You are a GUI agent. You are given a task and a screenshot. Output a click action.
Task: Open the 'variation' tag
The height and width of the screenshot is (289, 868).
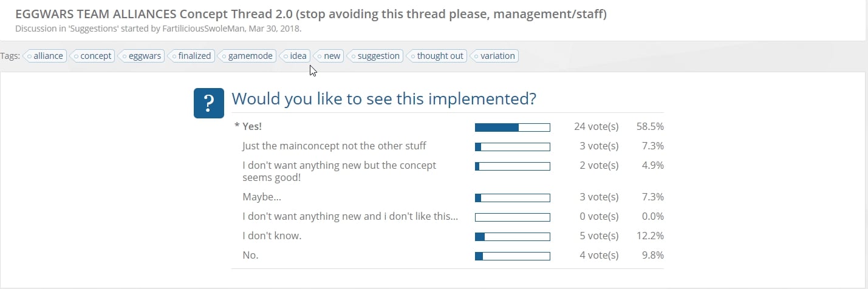494,56
